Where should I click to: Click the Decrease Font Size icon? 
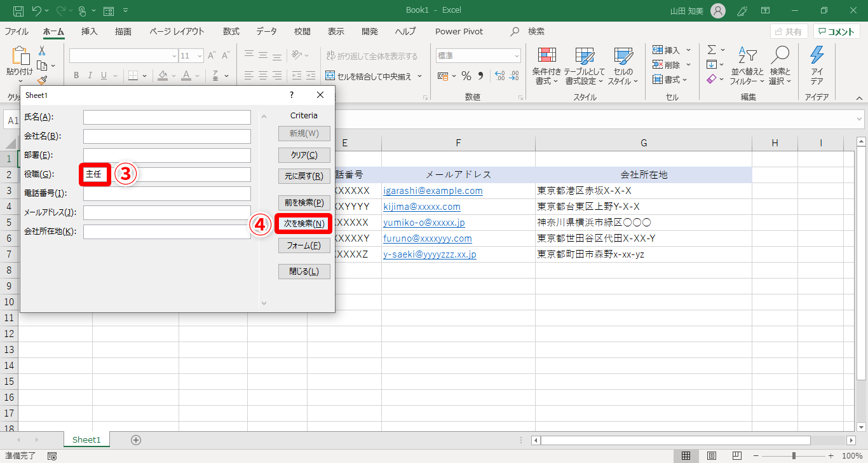pos(226,56)
